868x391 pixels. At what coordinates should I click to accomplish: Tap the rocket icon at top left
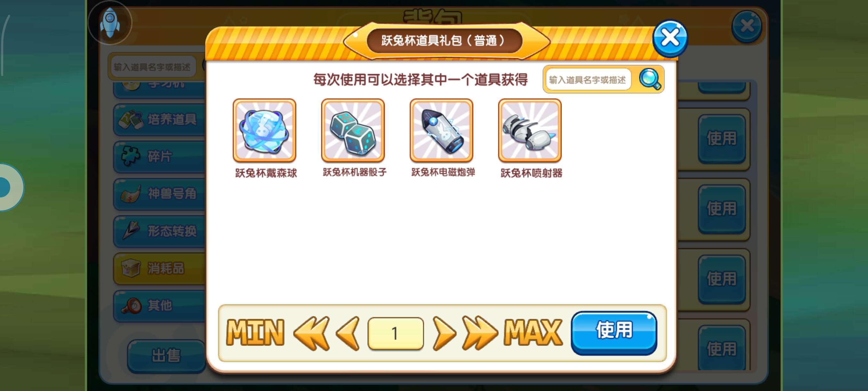110,23
